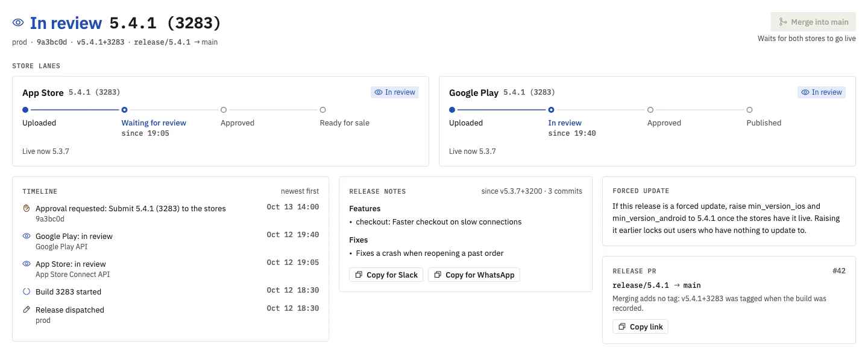
Task: Click the release/5.4.1 → main PR title
Action: coord(656,285)
